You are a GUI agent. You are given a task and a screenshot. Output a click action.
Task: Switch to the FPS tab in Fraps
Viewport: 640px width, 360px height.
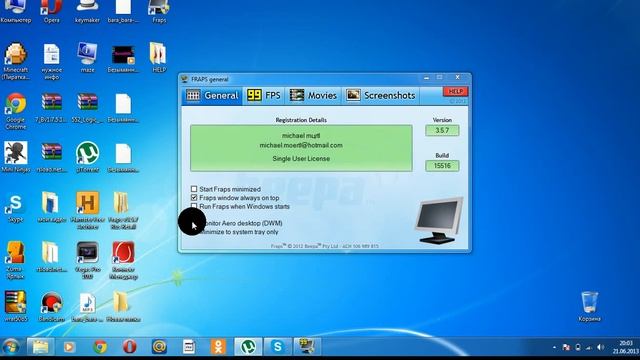pyautogui.click(x=264, y=96)
